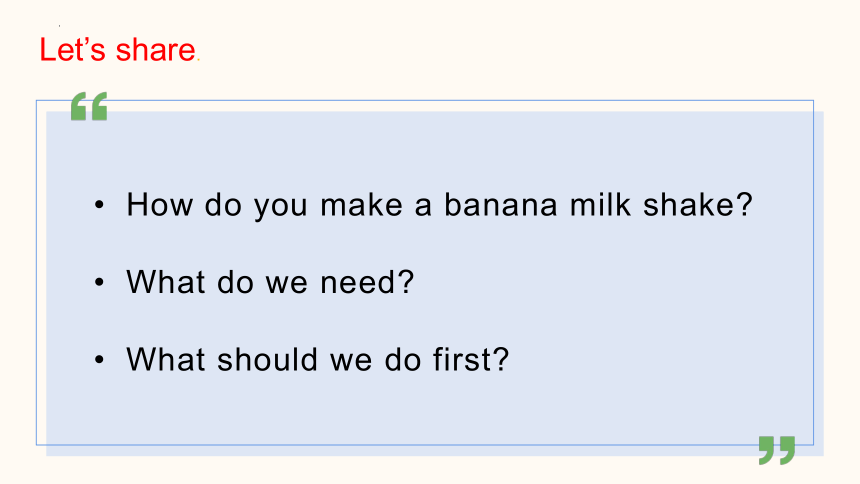
Task: Click the word 'make' in the first question
Action: coord(361,205)
